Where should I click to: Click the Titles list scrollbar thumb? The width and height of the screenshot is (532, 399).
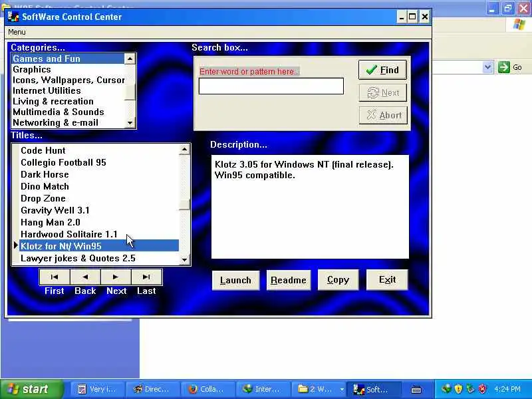point(184,205)
